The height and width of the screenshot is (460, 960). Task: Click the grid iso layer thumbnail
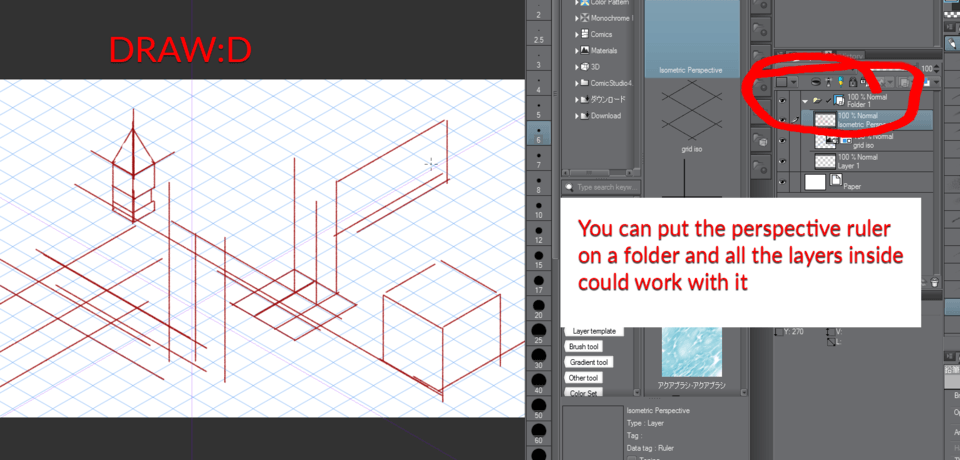(x=825, y=141)
